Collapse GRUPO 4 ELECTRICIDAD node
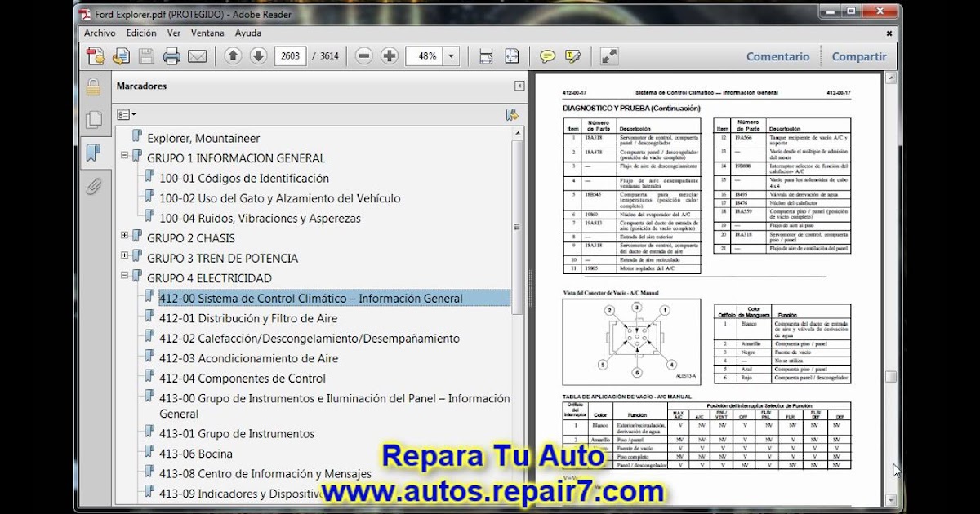 [125, 275]
